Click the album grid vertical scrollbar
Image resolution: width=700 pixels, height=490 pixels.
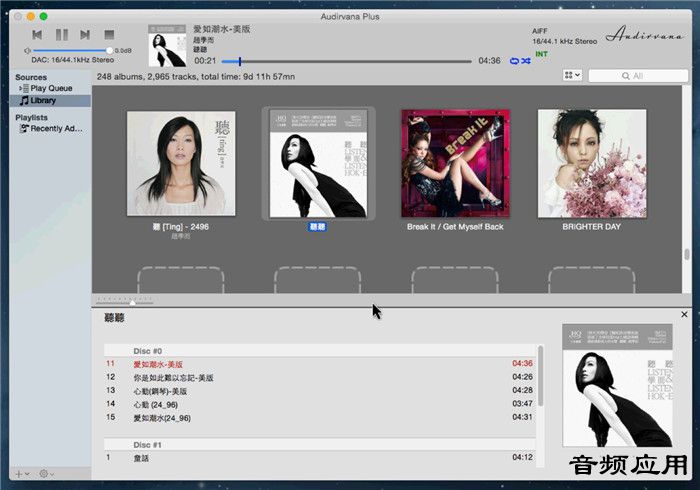[687, 254]
